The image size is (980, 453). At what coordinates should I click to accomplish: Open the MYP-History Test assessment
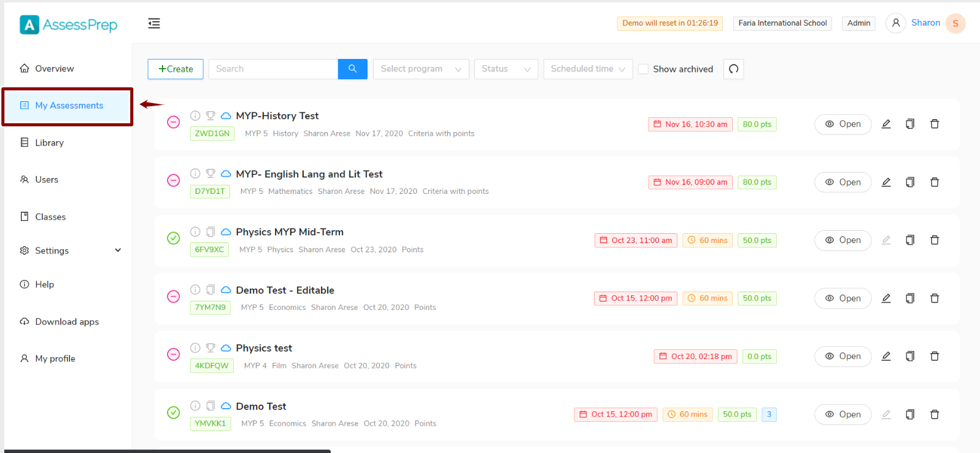(843, 124)
